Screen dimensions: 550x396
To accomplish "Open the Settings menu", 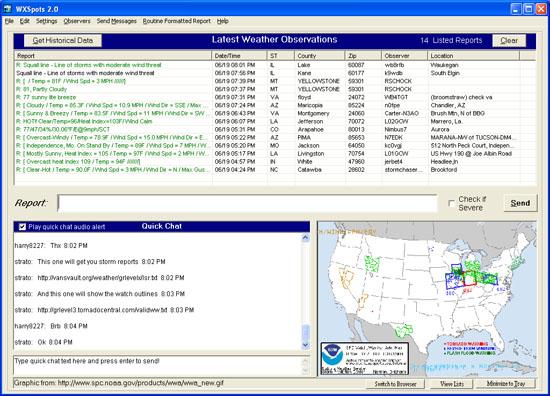I will pyautogui.click(x=46, y=21).
